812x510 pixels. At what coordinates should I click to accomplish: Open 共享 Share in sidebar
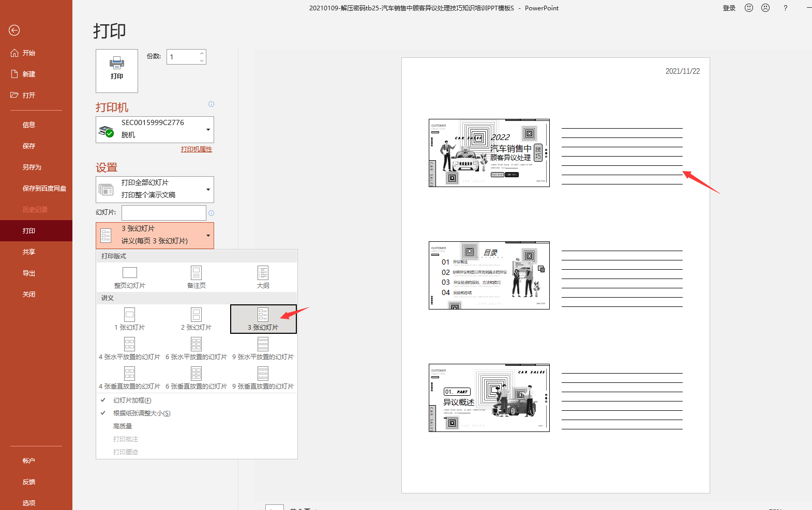coord(36,252)
